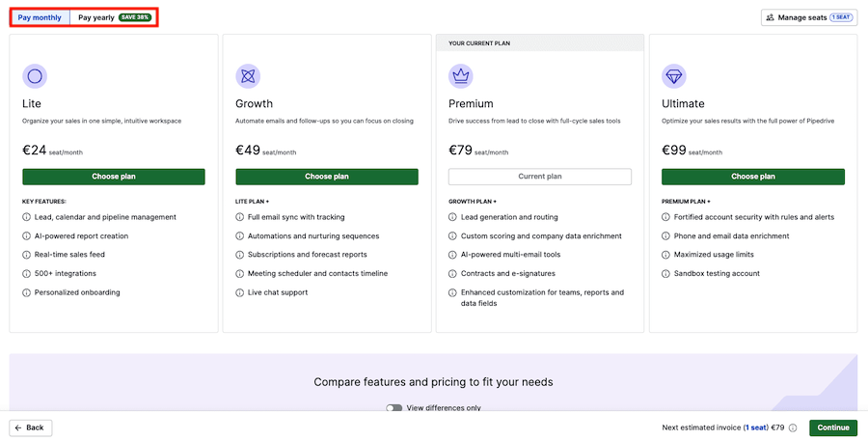
Task: Choose the Ultimate plan
Action: 753,177
